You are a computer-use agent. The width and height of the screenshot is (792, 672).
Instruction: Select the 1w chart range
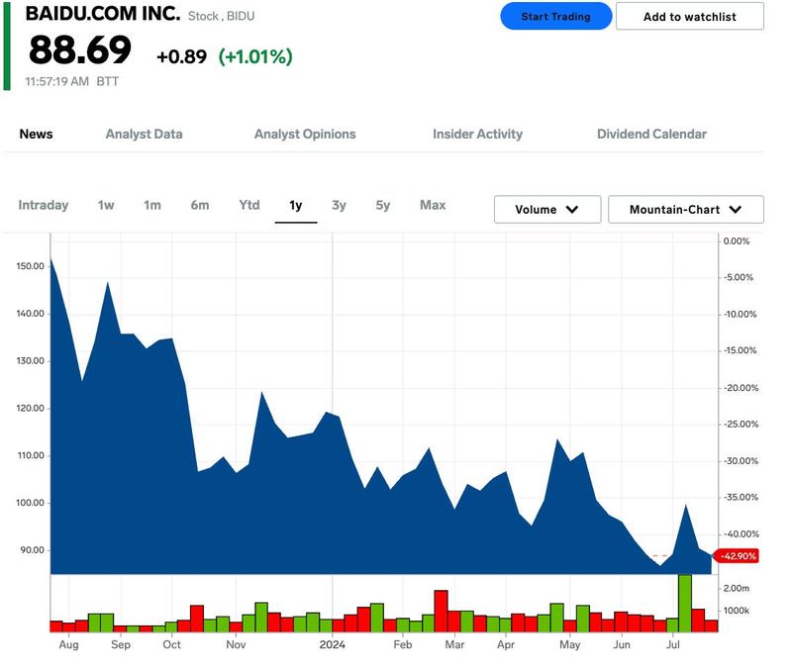pos(106,205)
